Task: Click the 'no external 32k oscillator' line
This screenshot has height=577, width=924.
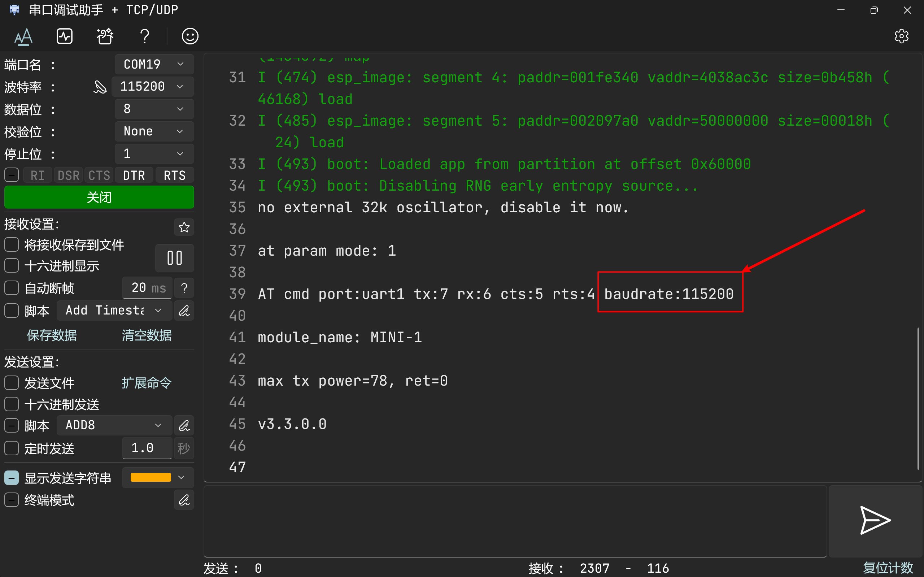Action: tap(443, 208)
